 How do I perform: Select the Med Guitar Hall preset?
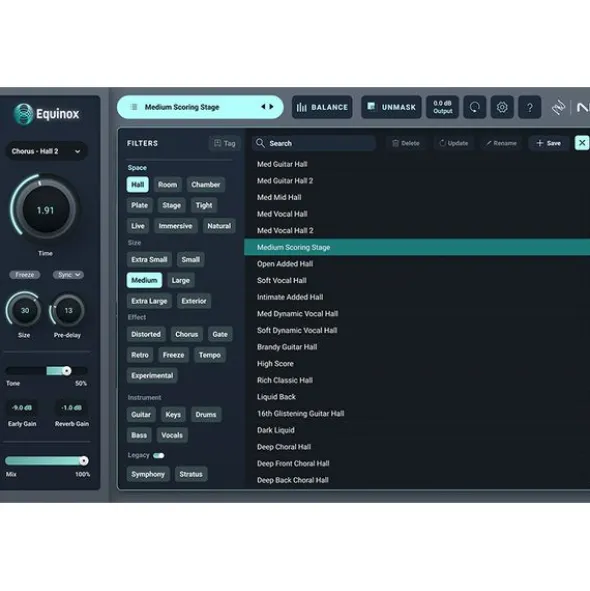(417, 164)
